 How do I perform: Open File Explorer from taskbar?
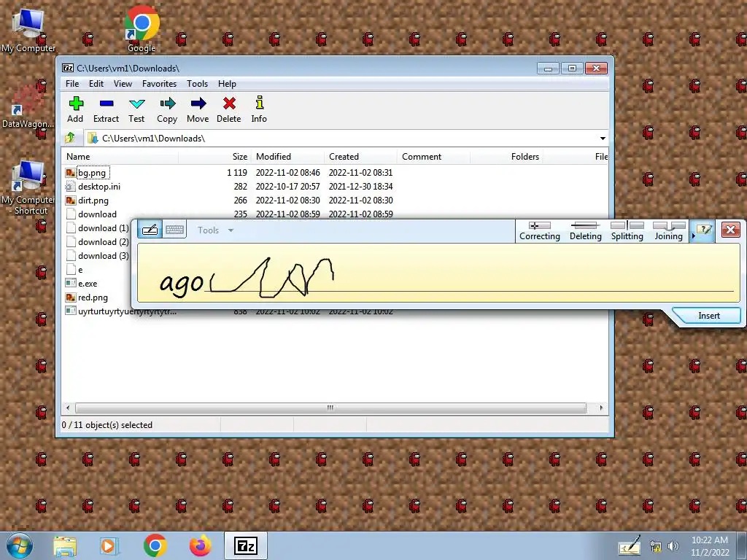(65, 546)
